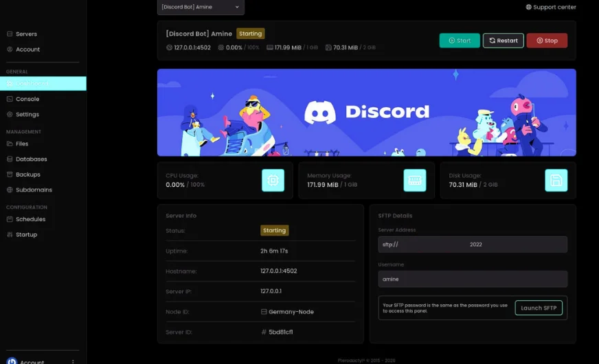Click the SFTP Server Address field
The image size is (599, 364).
[x=473, y=244]
